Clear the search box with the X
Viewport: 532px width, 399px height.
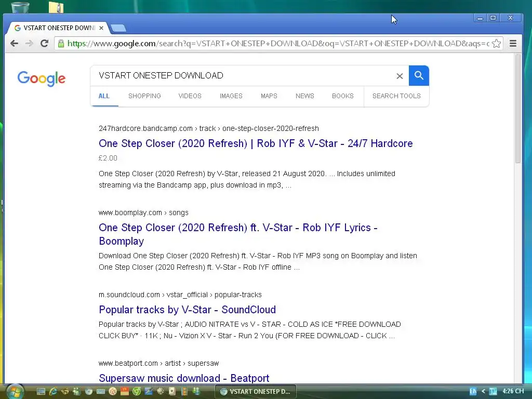(400, 76)
